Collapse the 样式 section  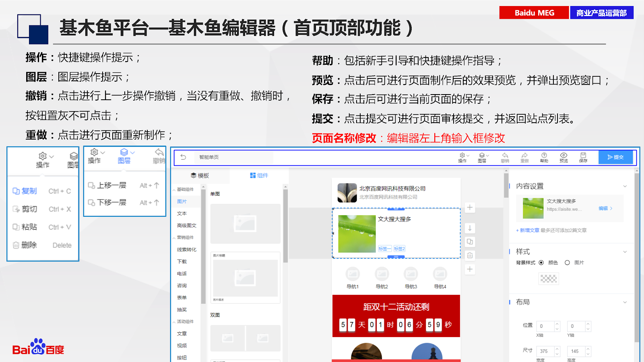click(625, 252)
